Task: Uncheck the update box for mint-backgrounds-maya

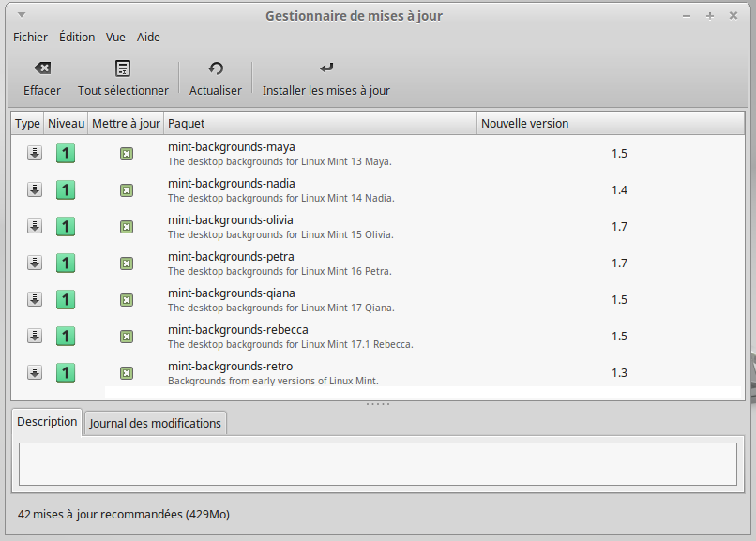Action: tap(127, 154)
